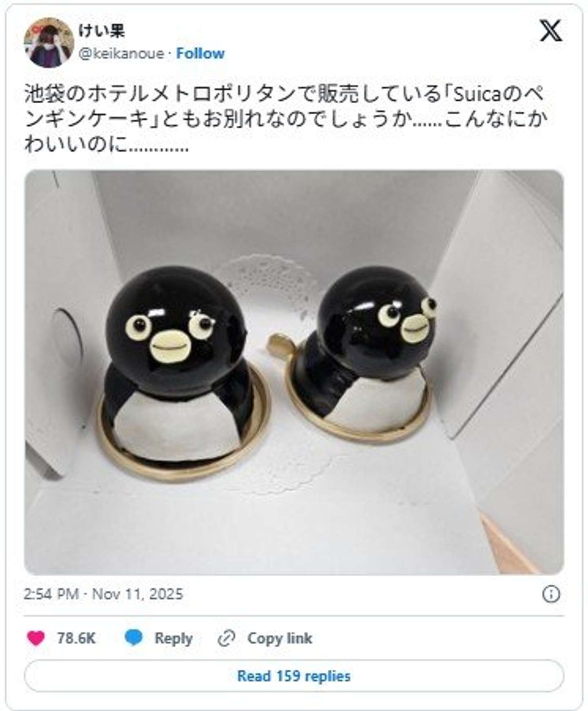Open the tweet info circle icon
The image size is (588, 711).
click(551, 594)
